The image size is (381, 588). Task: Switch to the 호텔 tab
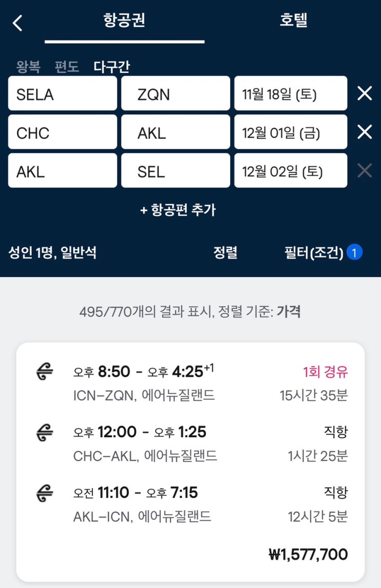(x=293, y=21)
